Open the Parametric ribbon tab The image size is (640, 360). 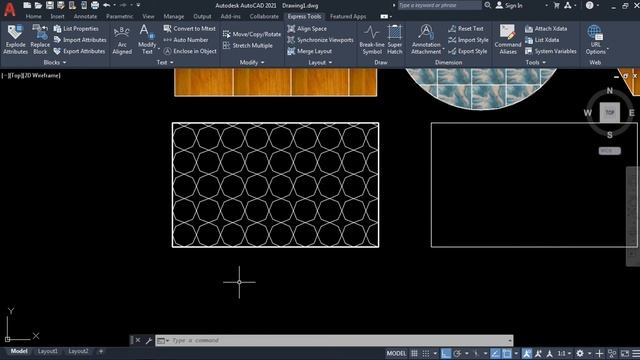(x=120, y=17)
